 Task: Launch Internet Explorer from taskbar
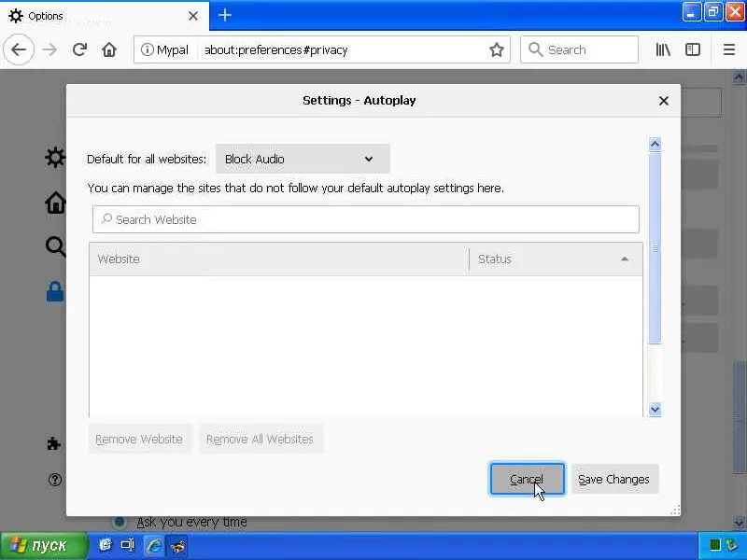click(x=154, y=545)
